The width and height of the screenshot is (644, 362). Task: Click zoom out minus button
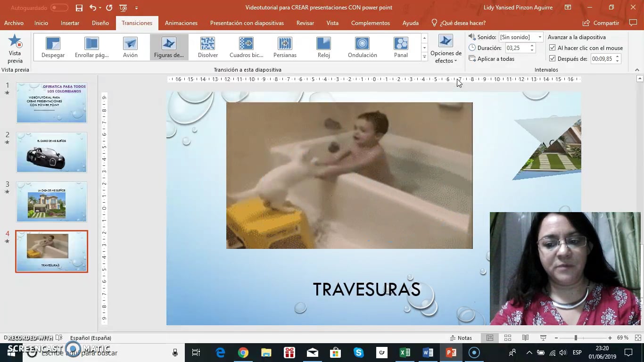tap(556, 338)
